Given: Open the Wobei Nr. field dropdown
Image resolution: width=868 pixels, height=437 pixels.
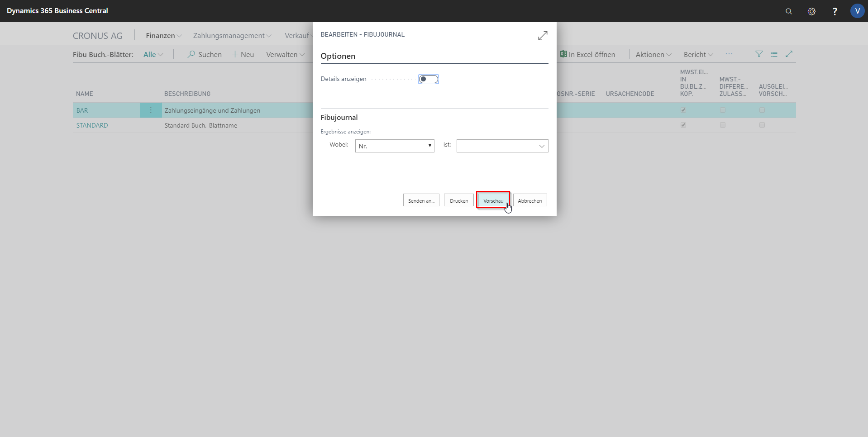Looking at the screenshot, I should 395,146.
